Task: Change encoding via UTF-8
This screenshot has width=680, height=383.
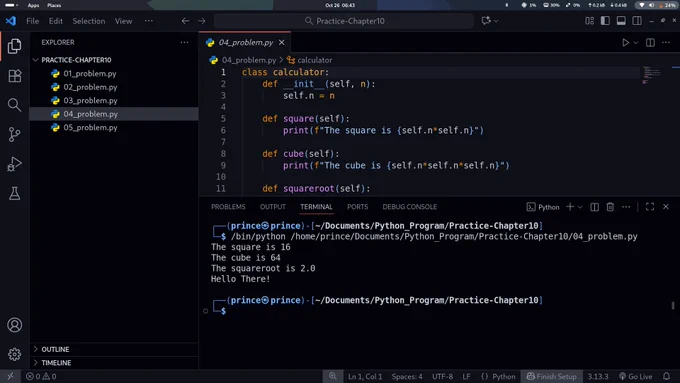Action: point(442,376)
